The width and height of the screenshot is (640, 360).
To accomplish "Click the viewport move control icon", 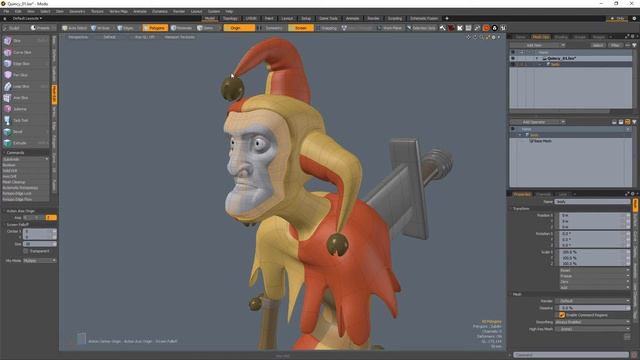I will click(469, 37).
